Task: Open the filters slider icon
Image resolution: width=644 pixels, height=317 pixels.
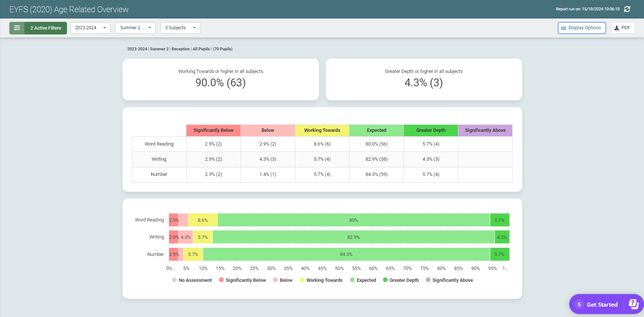Action: click(x=17, y=28)
